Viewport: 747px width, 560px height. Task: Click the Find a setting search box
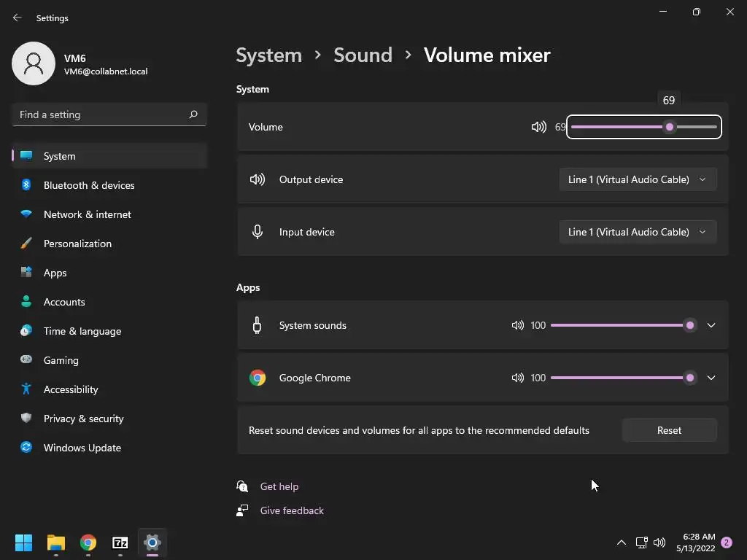[102, 114]
